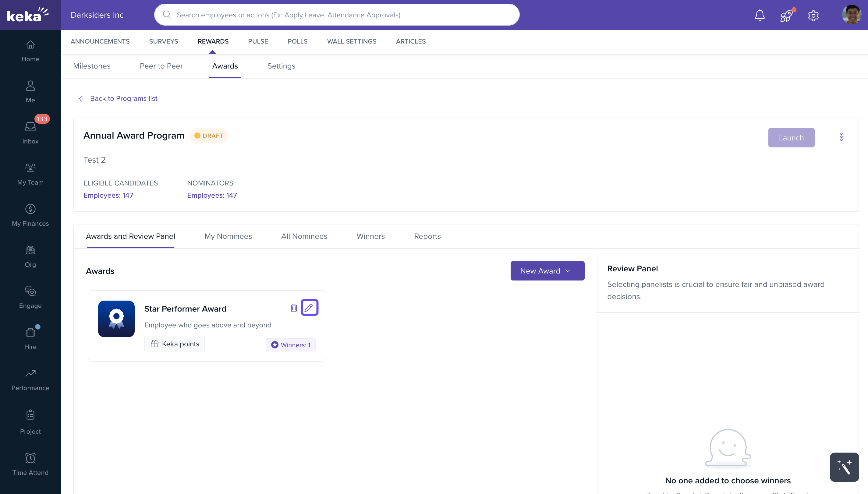This screenshot has height=494, width=868.
Task: Open the settings gear icon
Action: coord(813,15)
